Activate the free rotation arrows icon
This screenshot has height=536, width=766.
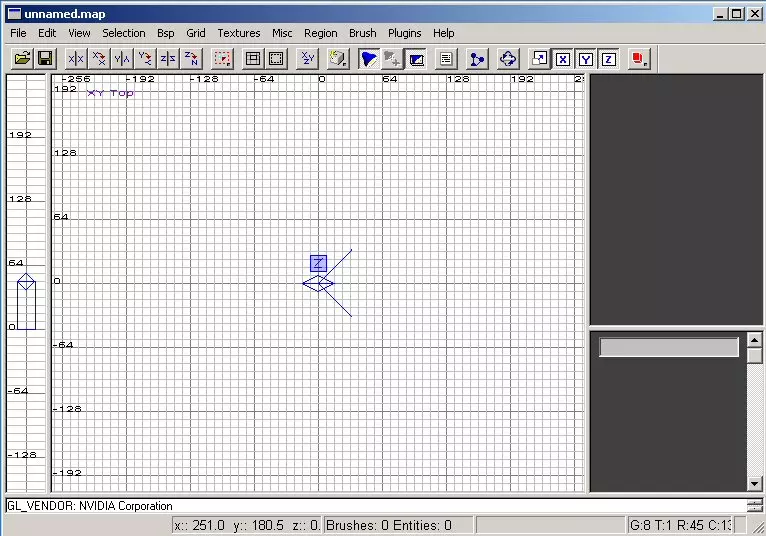coord(508,59)
